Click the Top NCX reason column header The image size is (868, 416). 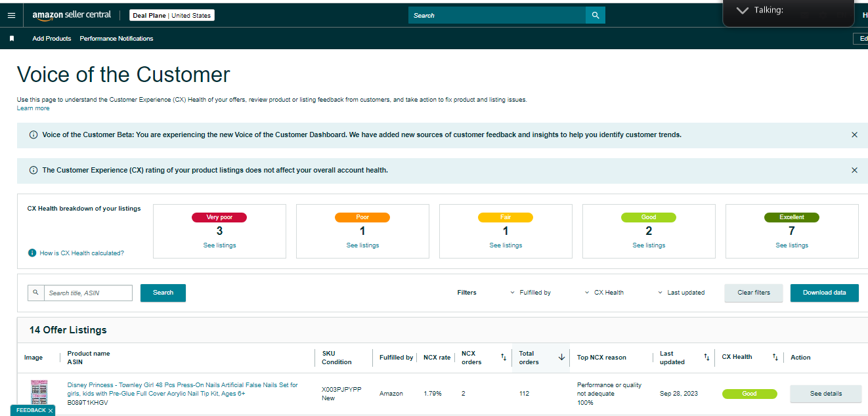click(x=601, y=358)
